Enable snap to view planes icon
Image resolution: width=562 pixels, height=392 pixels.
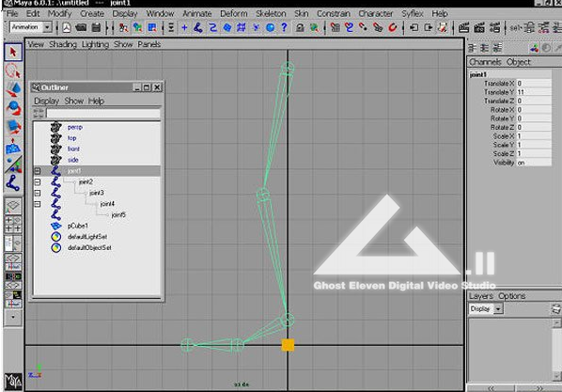[378, 27]
